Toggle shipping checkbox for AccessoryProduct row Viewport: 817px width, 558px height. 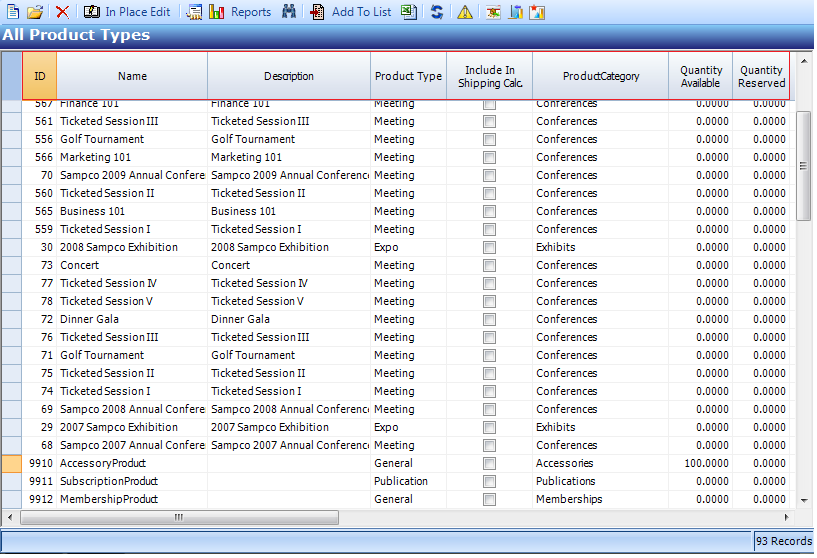pyautogui.click(x=489, y=464)
